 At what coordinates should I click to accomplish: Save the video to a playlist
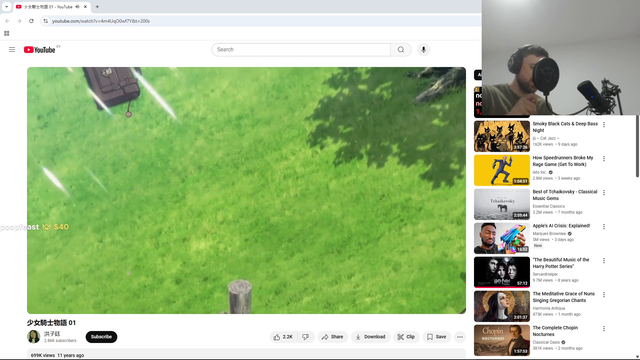tap(437, 337)
